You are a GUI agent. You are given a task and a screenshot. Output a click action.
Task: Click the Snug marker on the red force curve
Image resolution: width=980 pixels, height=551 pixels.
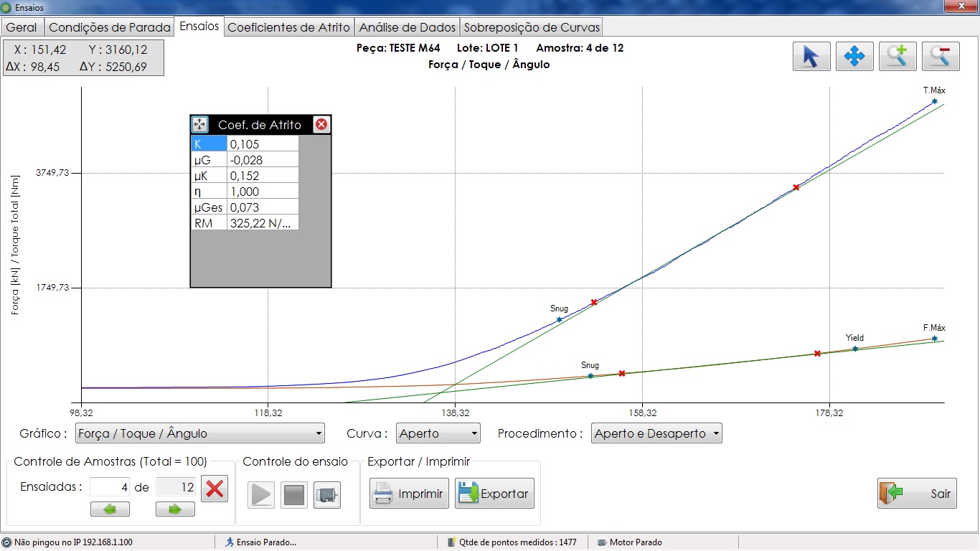[590, 376]
